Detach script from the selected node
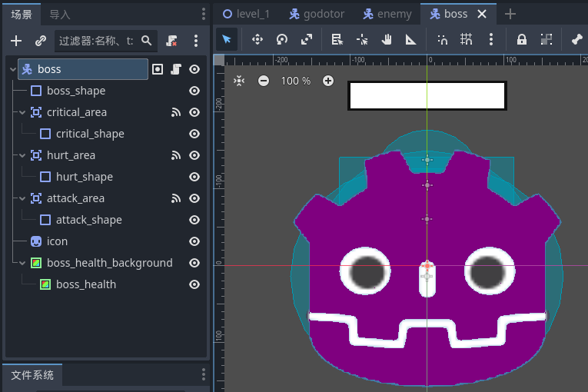588x392 pixels. 172,41
